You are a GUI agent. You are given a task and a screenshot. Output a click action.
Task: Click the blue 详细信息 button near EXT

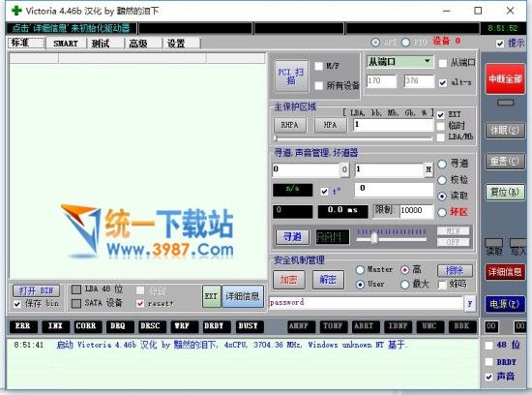tap(243, 296)
